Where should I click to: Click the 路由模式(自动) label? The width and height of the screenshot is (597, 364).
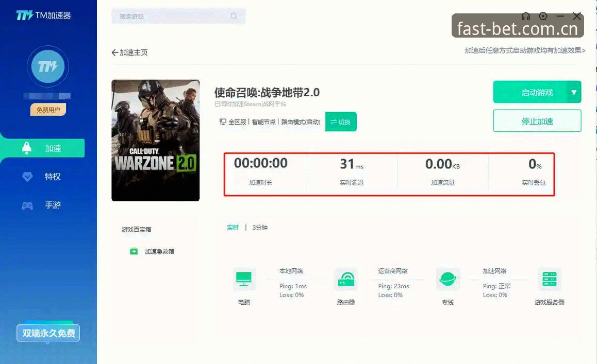coord(301,122)
